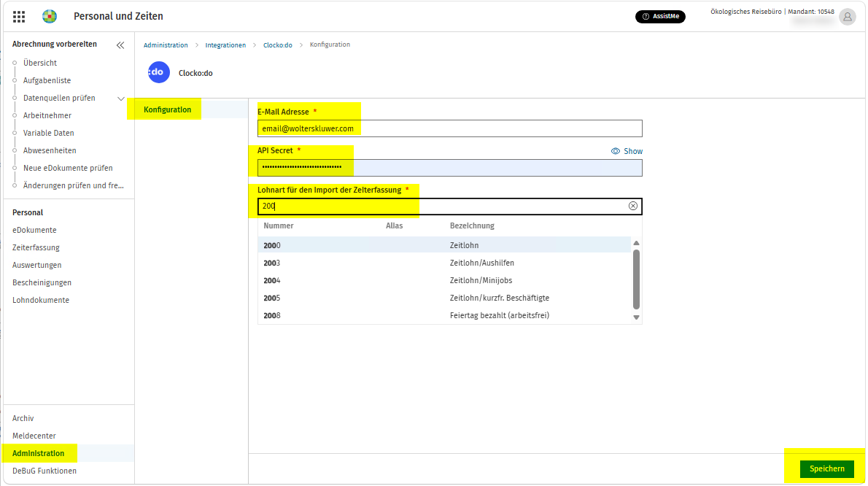
Task: Select Lohnart 2004 Zeitlohn/Minijobs
Action: (x=444, y=281)
